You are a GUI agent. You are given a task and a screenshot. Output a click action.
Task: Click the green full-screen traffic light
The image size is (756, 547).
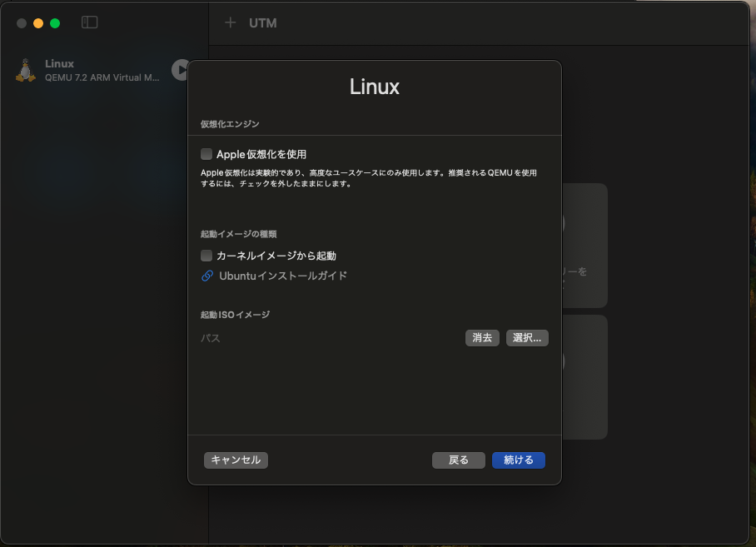click(x=54, y=23)
